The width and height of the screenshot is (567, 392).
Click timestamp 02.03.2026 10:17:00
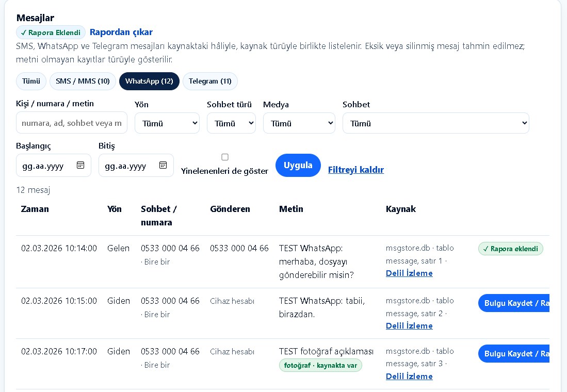59,351
